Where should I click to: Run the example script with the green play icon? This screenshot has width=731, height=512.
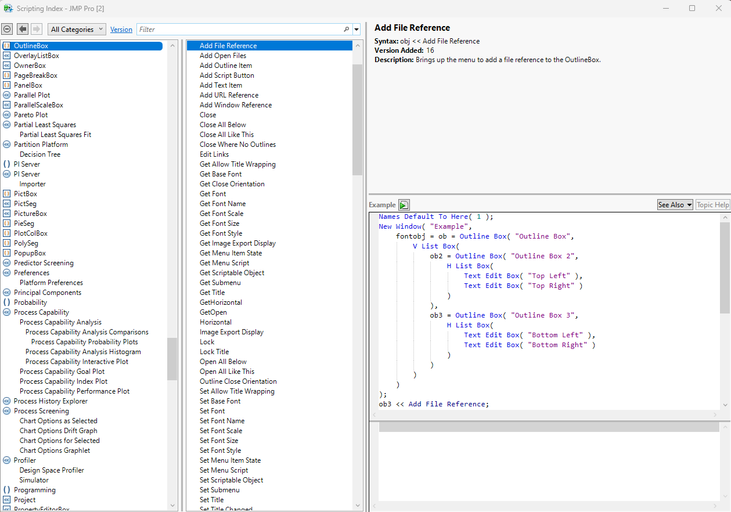(x=404, y=205)
